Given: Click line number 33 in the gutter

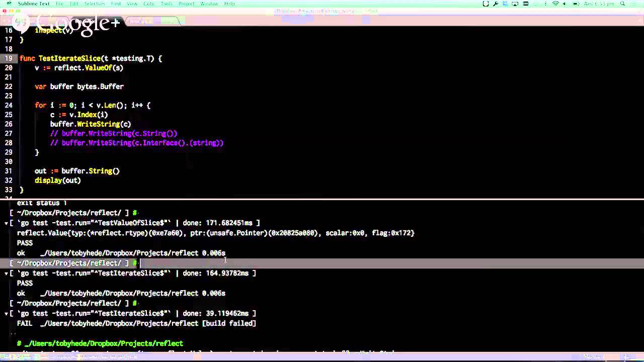Looking at the screenshot, I should (9, 190).
